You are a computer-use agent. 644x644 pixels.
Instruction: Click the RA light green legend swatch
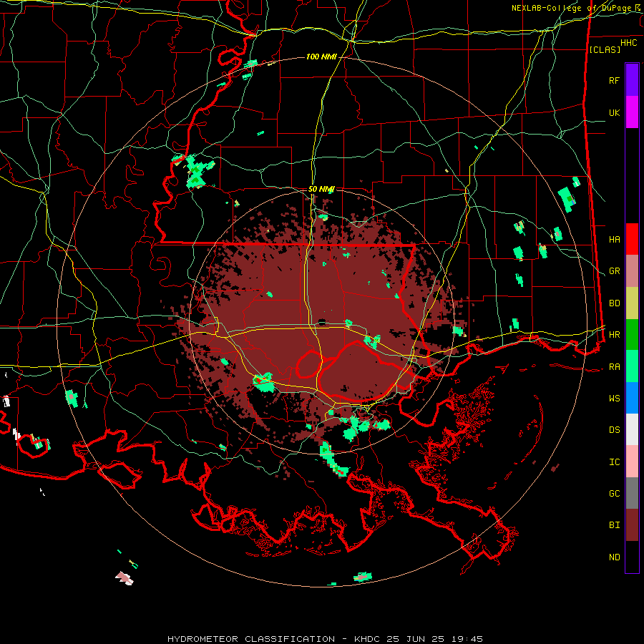click(632, 366)
